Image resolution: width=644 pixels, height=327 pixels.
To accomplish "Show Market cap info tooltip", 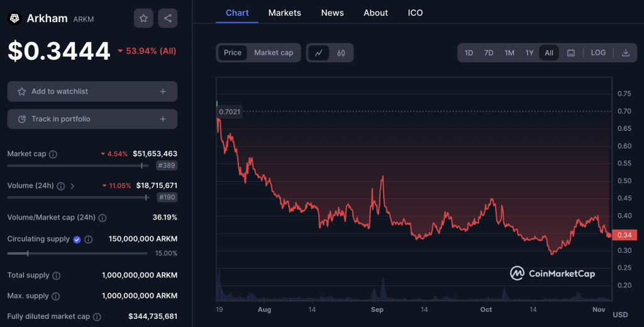I will coord(53,154).
